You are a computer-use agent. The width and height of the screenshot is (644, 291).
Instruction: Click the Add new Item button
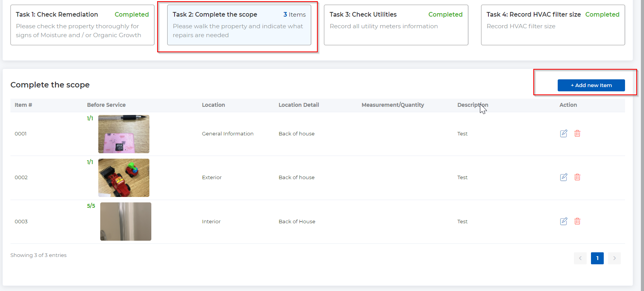[591, 85]
